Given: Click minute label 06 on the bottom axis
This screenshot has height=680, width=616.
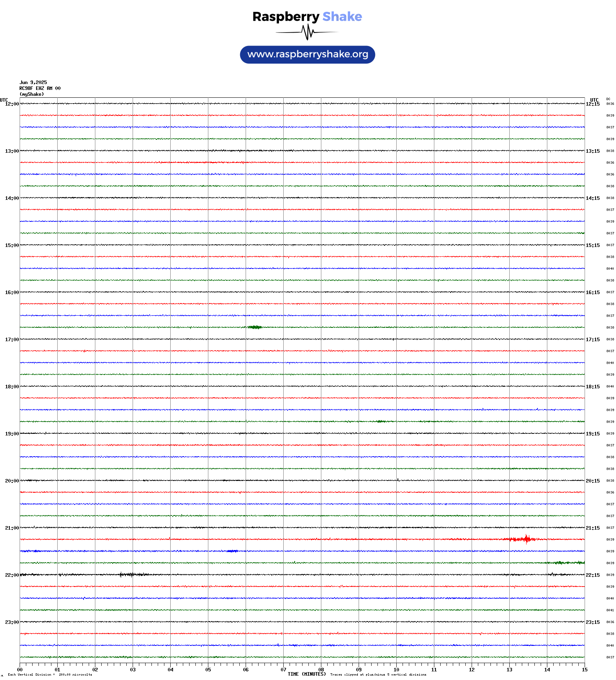Looking at the screenshot, I should (246, 670).
